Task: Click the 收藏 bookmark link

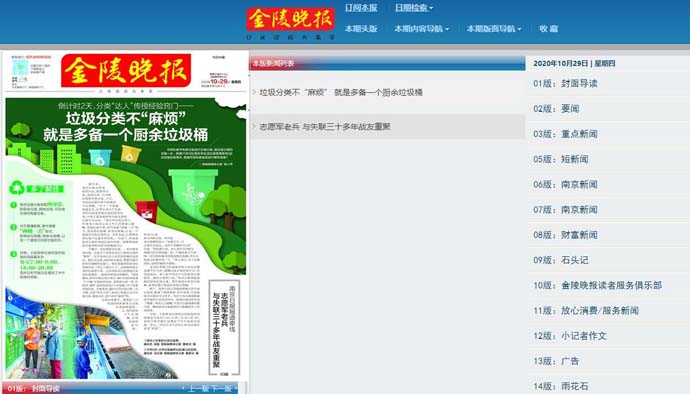Action: point(548,29)
